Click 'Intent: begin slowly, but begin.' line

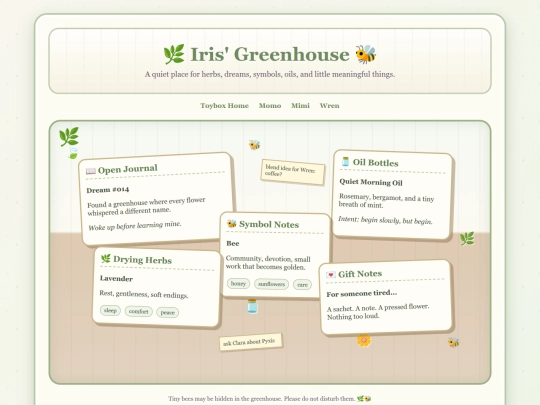click(385, 220)
